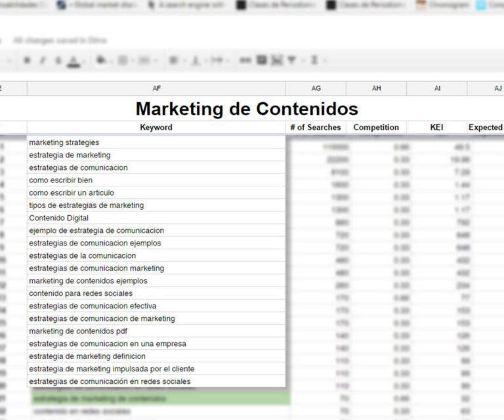The width and height of the screenshot is (504, 420).
Task: Toggle italic formatting in the toolbar
Action: point(43,60)
